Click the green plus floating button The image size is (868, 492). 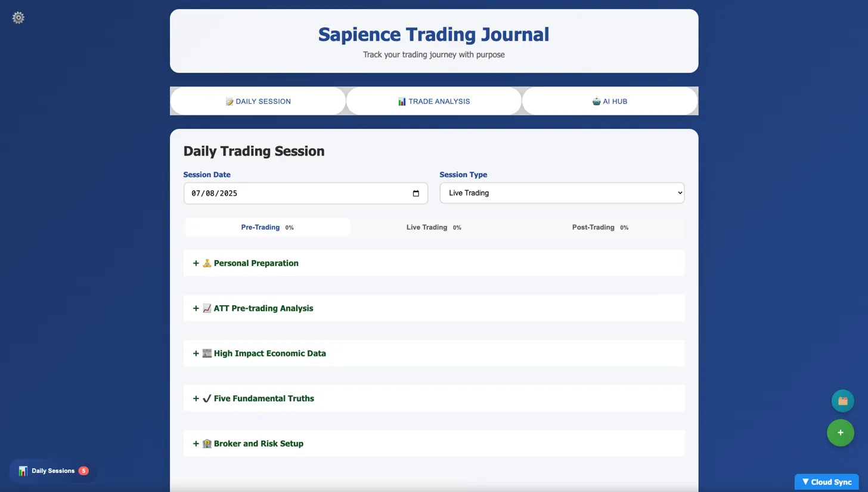[841, 433]
